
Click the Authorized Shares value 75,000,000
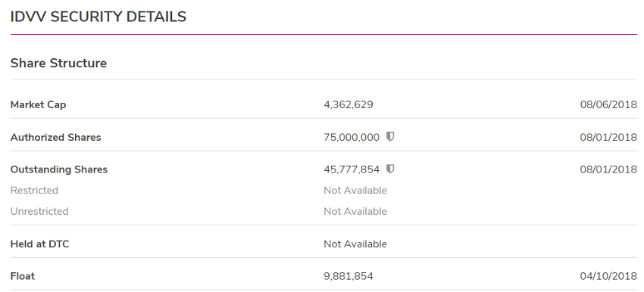[352, 138]
